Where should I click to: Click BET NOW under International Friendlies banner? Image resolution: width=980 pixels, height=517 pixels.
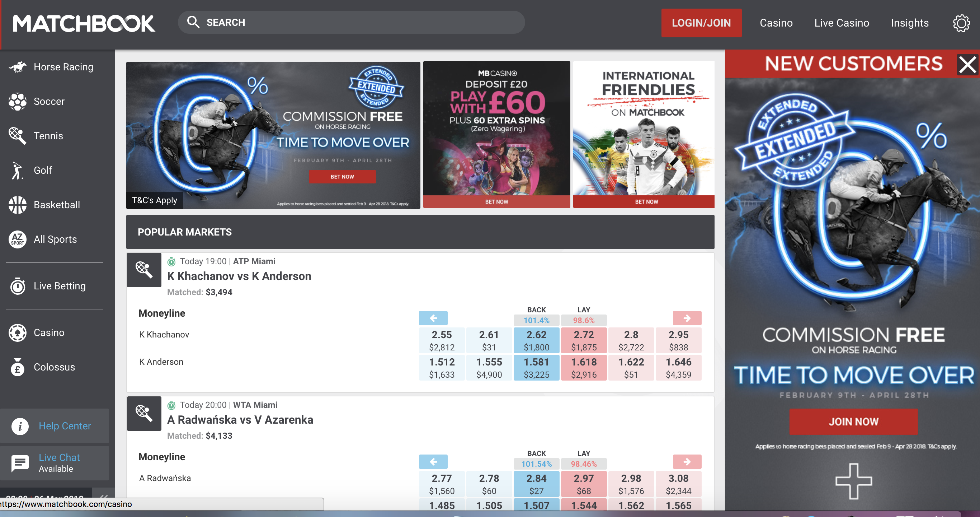click(x=644, y=202)
